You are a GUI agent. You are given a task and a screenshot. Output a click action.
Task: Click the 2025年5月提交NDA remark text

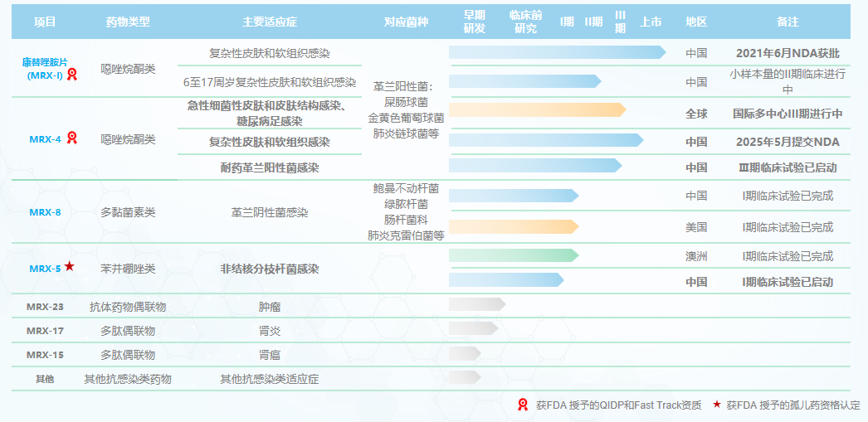click(788, 142)
